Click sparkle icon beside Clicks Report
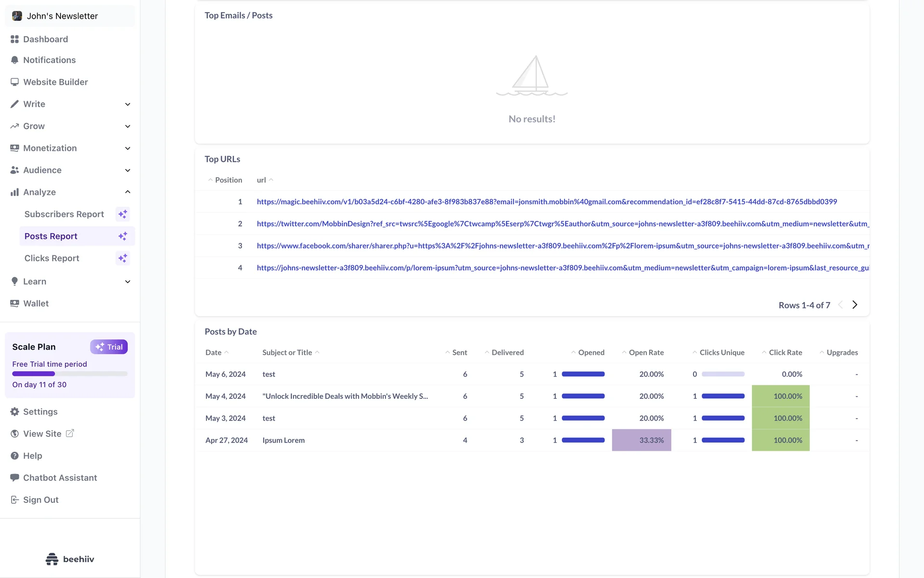Image resolution: width=924 pixels, height=578 pixels. pyautogui.click(x=123, y=258)
